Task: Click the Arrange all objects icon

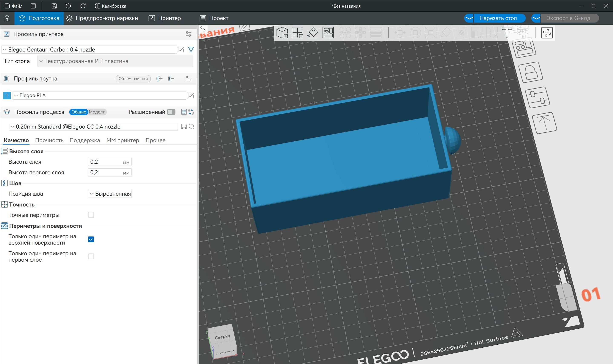Action: pyautogui.click(x=328, y=33)
